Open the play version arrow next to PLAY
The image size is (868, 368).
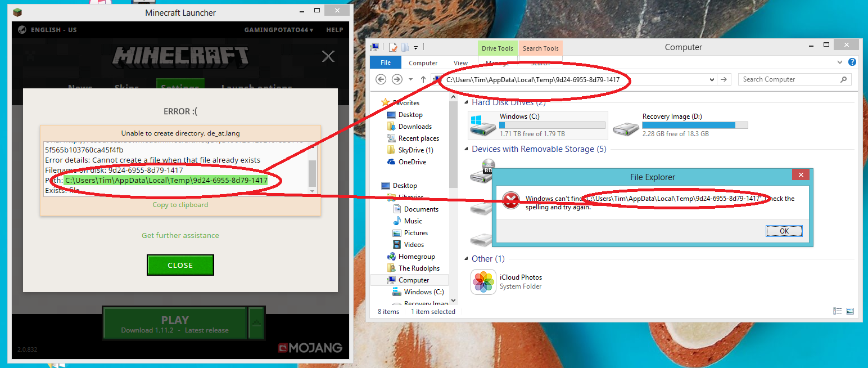[256, 323]
